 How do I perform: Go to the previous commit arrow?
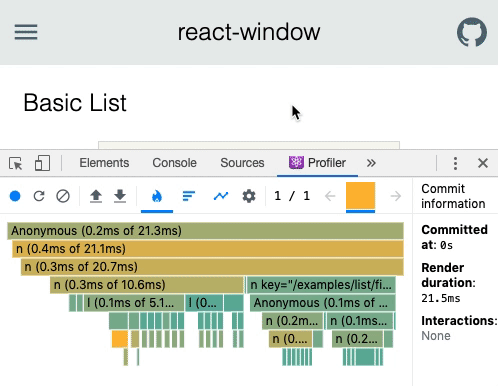[x=330, y=196]
